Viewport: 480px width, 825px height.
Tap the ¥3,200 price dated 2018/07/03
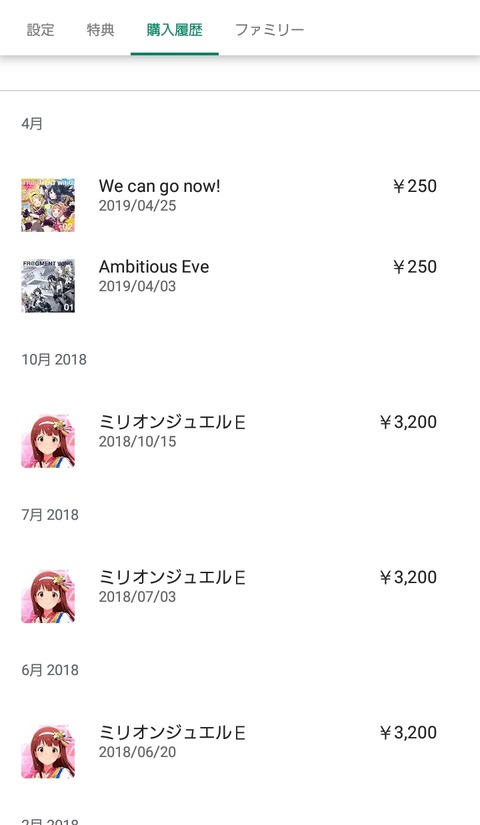point(407,577)
